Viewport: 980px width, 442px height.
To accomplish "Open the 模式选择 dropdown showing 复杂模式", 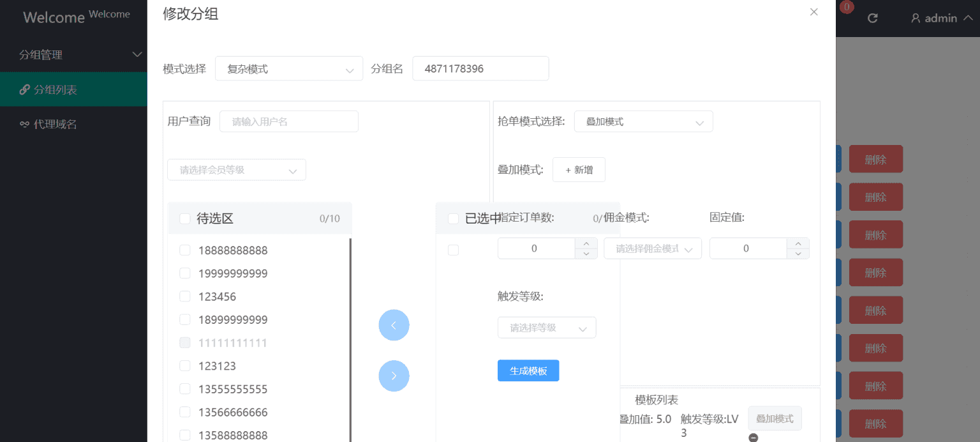I will [x=288, y=69].
